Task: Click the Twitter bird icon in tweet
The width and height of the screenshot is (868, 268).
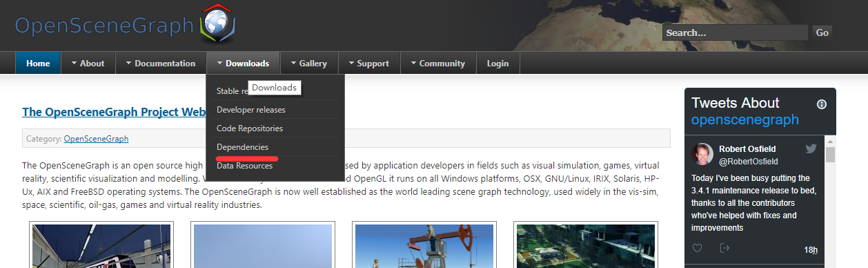Action: coord(811,149)
